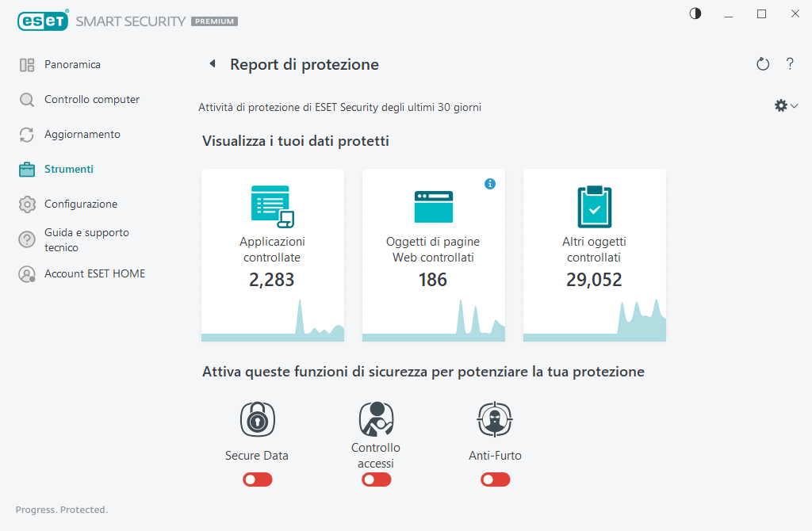
Task: Select the Altri oggetti controllati card
Action: (594, 254)
